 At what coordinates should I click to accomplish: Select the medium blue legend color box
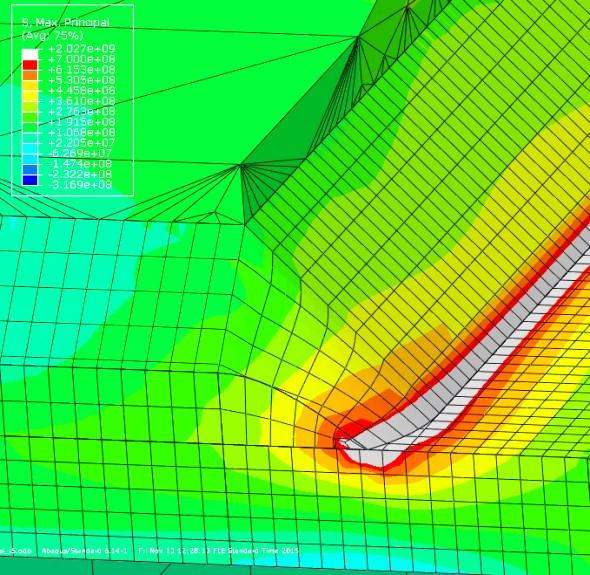pyautogui.click(x=30, y=170)
